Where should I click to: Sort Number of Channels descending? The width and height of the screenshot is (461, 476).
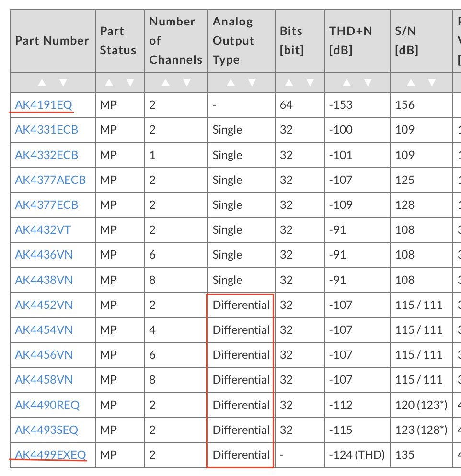click(186, 82)
